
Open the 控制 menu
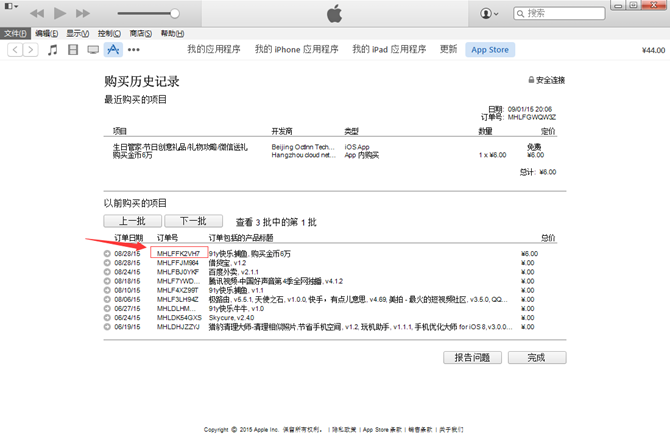[x=109, y=33]
